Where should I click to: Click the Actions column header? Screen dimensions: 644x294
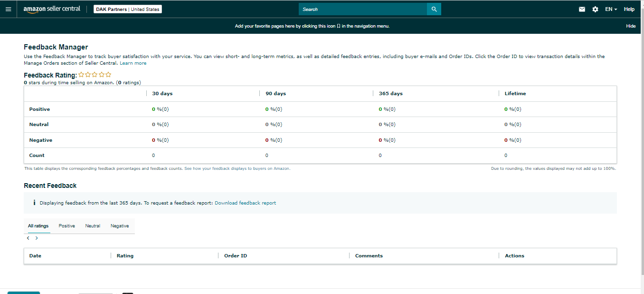click(x=514, y=256)
